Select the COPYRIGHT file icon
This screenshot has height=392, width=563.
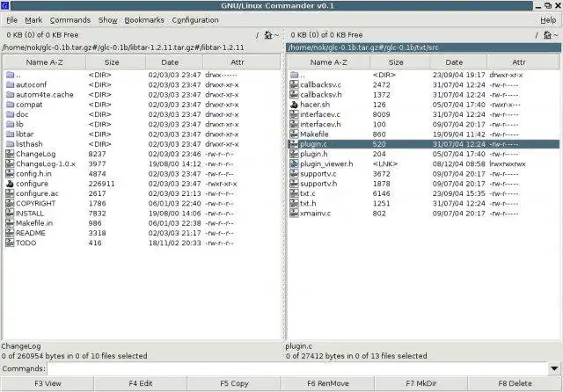pos(10,203)
